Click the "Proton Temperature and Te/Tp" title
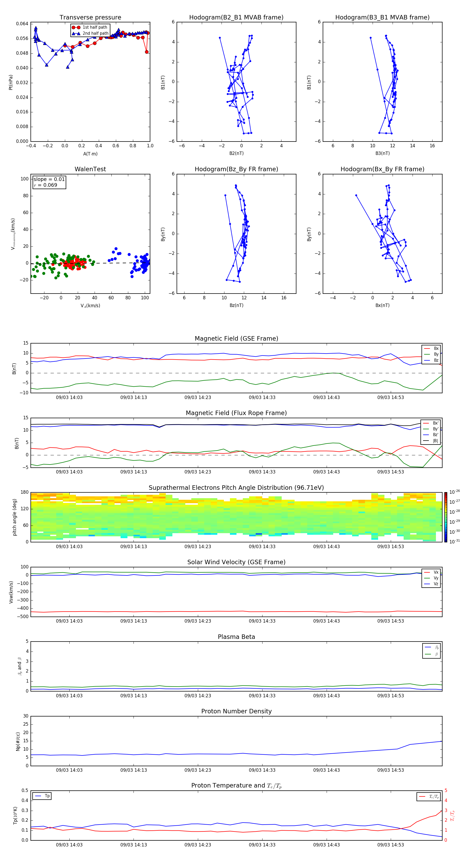This screenshot has height=868, width=473. click(236, 786)
